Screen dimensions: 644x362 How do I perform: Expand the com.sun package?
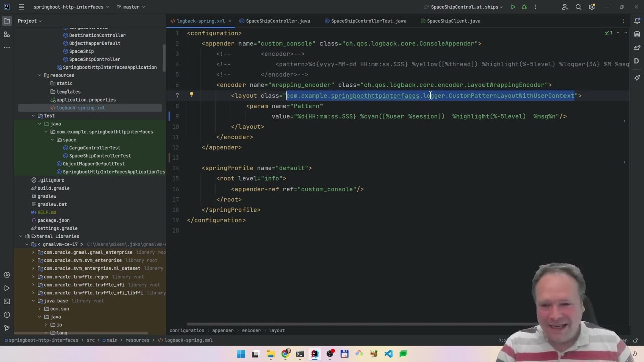[39, 309]
